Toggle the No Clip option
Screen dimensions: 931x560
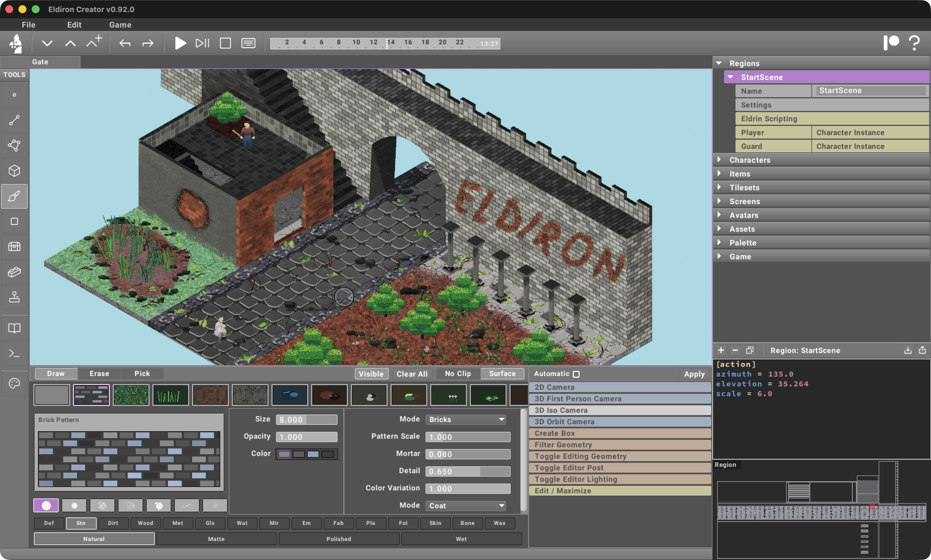458,374
